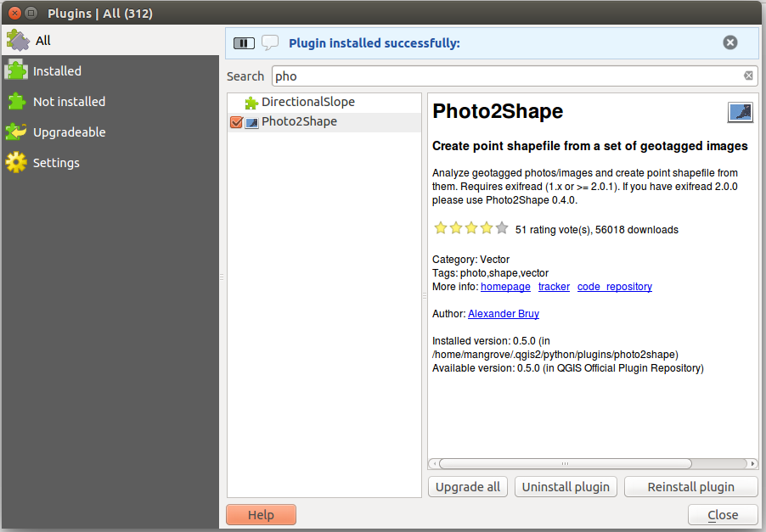766x532 pixels.
Task: Click the horizontal scrollbar in details
Action: (x=566, y=463)
